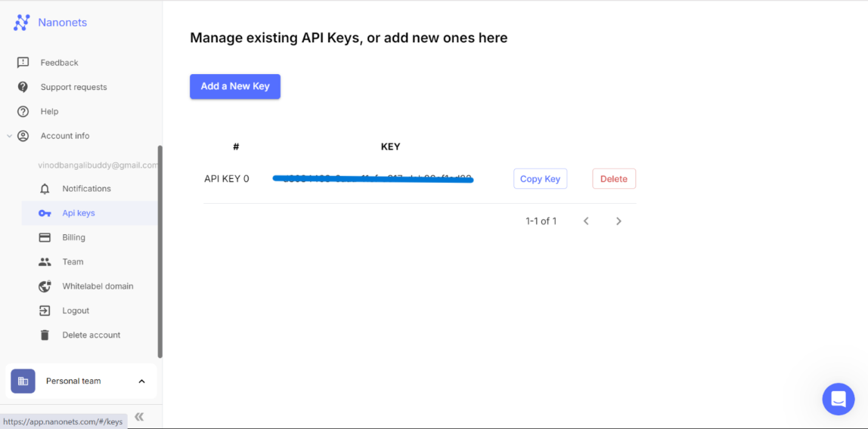Go to next page of keys
The width and height of the screenshot is (868, 429).
pos(618,221)
